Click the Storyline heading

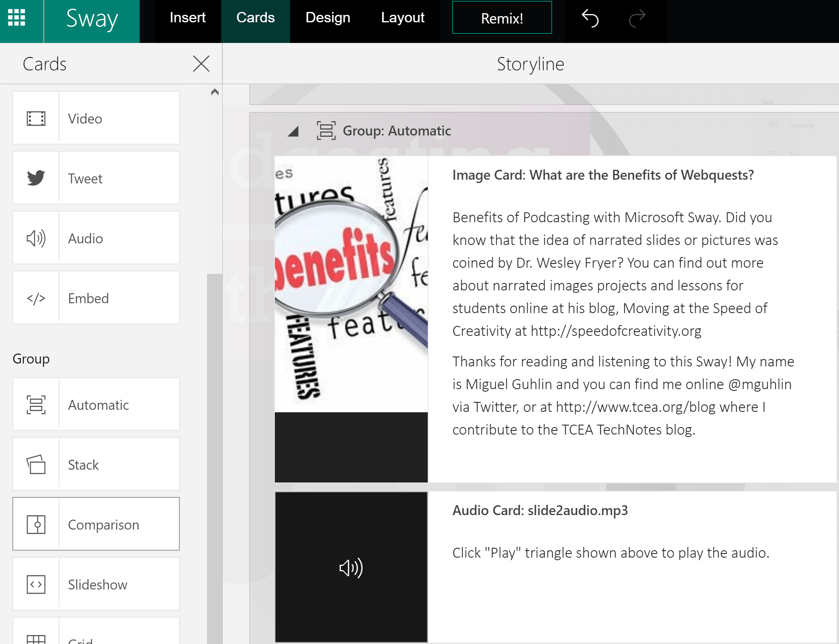coord(530,64)
